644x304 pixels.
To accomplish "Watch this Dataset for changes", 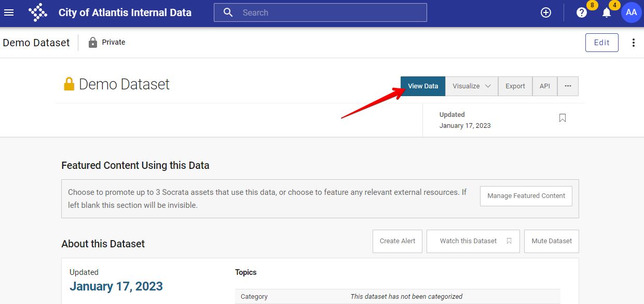I will click(x=473, y=241).
